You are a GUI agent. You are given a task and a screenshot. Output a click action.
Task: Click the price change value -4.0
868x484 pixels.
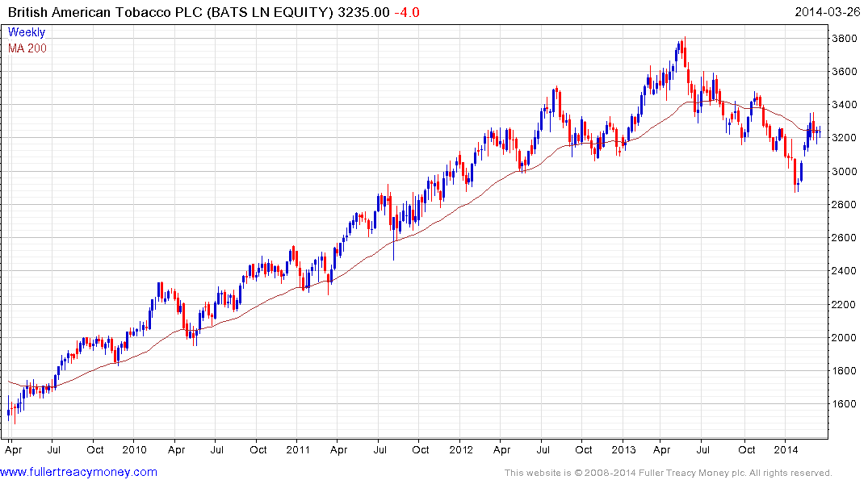[x=407, y=12]
